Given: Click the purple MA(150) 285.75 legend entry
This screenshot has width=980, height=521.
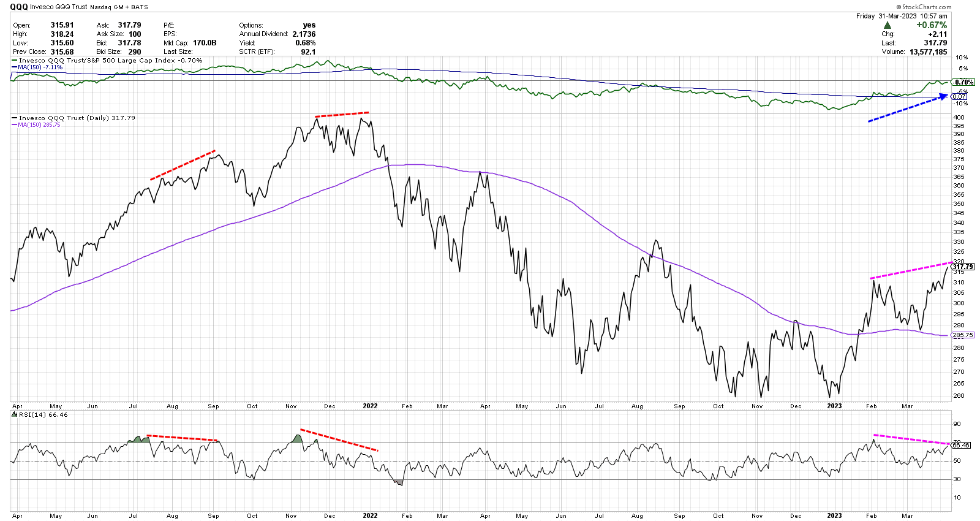Looking at the screenshot, I should pyautogui.click(x=38, y=124).
